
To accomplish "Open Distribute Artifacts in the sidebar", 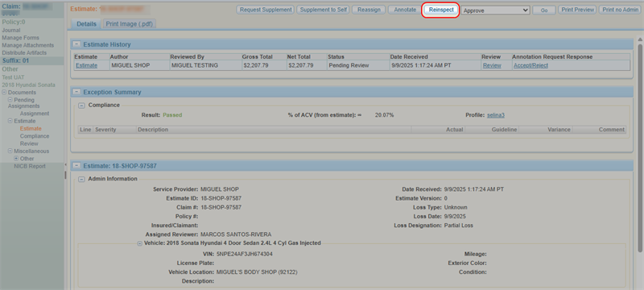I will pos(24,52).
